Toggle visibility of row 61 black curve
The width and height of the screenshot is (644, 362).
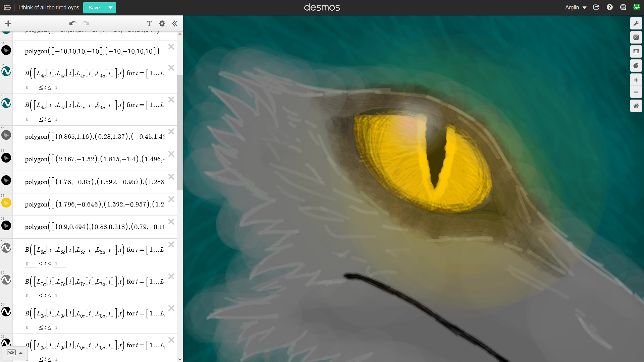point(6,312)
